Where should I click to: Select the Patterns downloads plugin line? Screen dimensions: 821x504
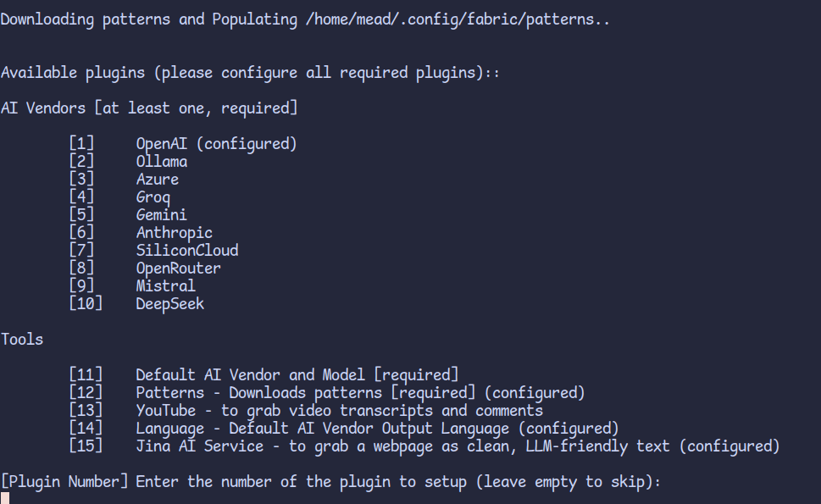(327, 392)
